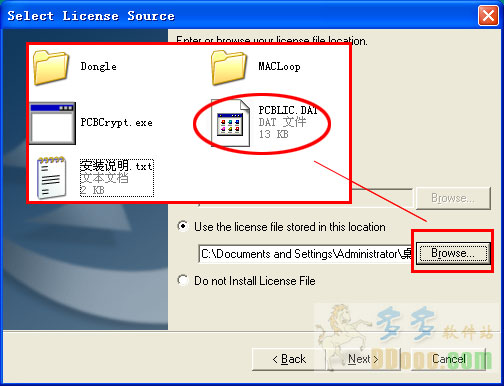Open the MACLoop folder icon

229,67
